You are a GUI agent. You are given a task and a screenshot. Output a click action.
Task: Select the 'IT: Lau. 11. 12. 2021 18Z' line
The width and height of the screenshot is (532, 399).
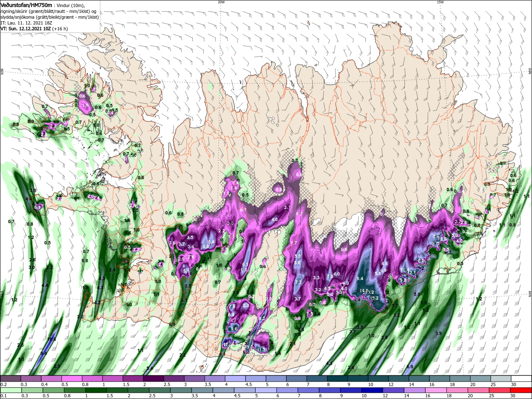click(x=27, y=23)
